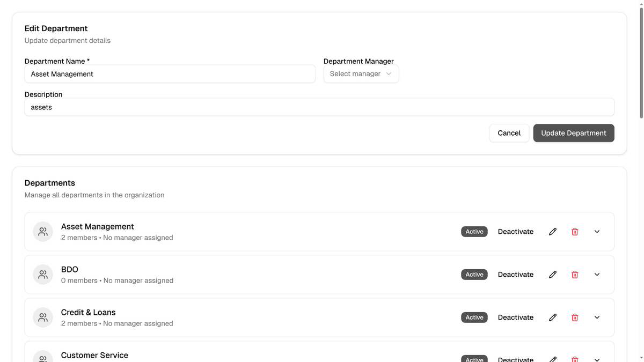Click "0 members • No manager assigned" under BDO
The image size is (644, 362).
(117, 280)
